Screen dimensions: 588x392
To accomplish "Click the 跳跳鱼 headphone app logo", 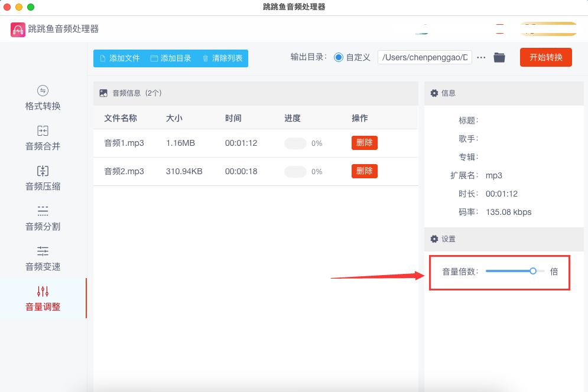I will pos(18,30).
